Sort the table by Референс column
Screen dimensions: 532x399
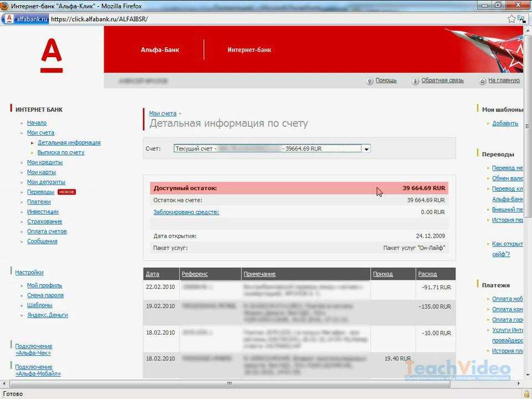click(195, 274)
